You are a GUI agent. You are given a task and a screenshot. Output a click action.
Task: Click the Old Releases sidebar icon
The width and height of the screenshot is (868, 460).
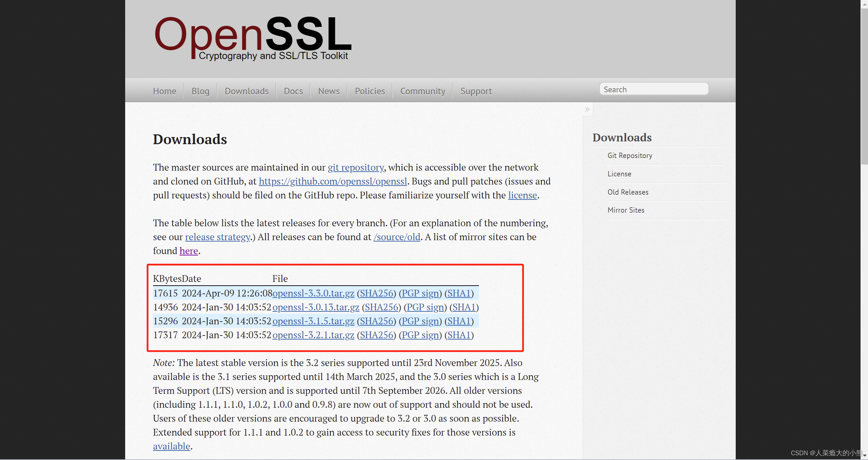pos(628,192)
